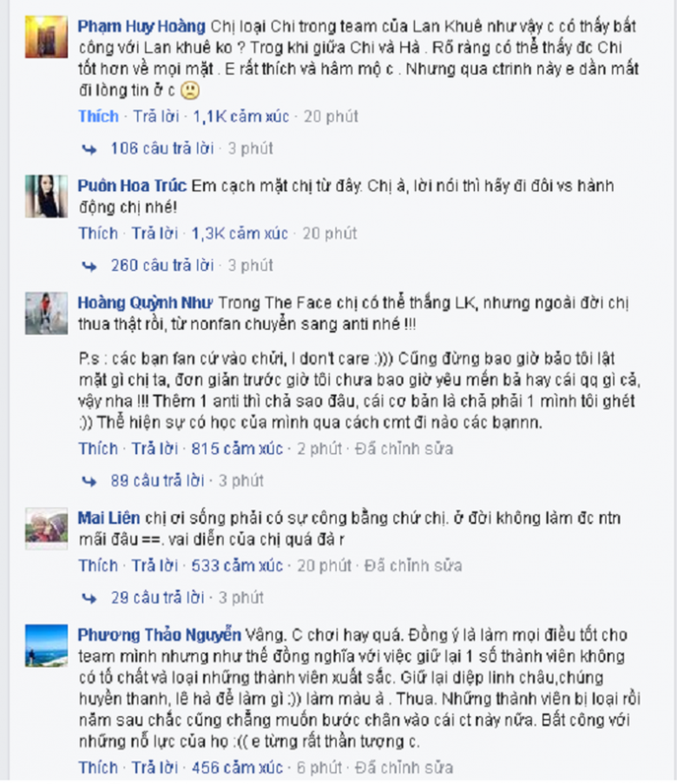677x784 pixels.
Task: Reply to Hoàng Quỳnh Như via Trả lời
Action: tap(155, 449)
